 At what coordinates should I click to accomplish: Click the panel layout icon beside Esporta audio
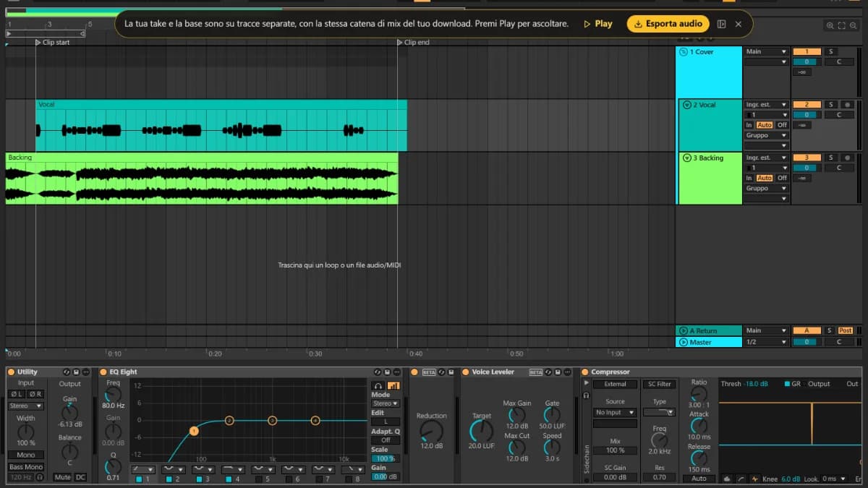(x=721, y=24)
